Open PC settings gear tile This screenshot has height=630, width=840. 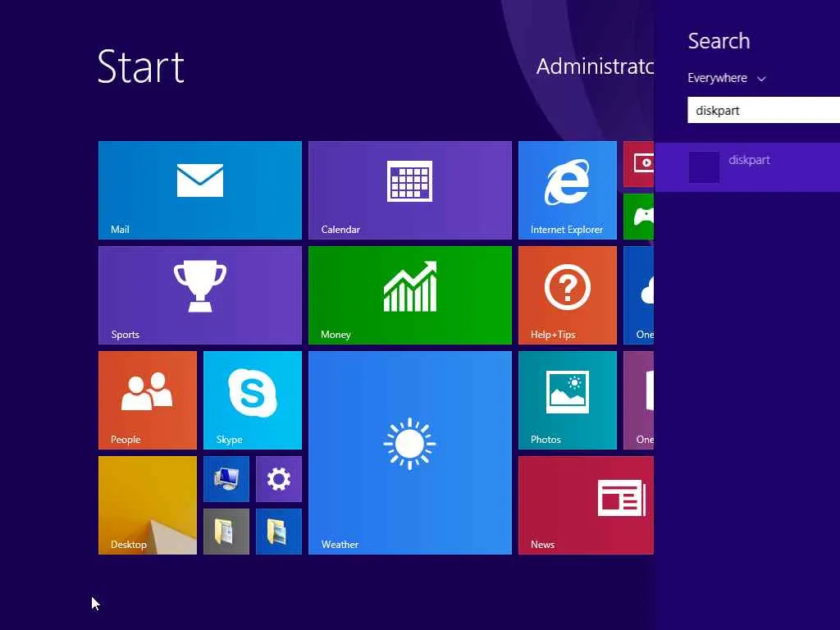point(279,479)
